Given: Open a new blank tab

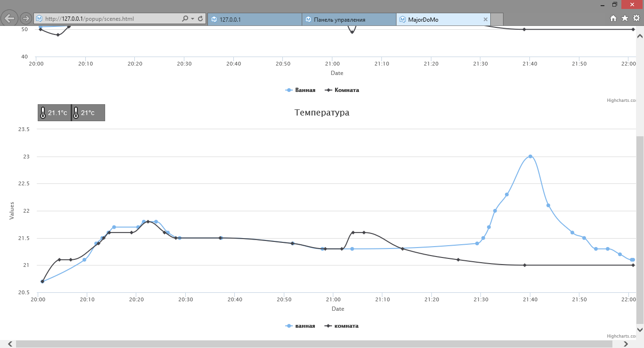Looking at the screenshot, I should coord(497,19).
